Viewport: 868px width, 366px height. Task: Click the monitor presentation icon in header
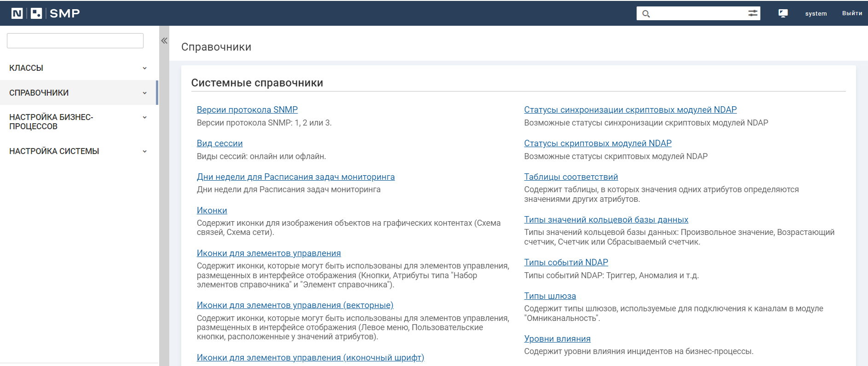[x=783, y=13]
